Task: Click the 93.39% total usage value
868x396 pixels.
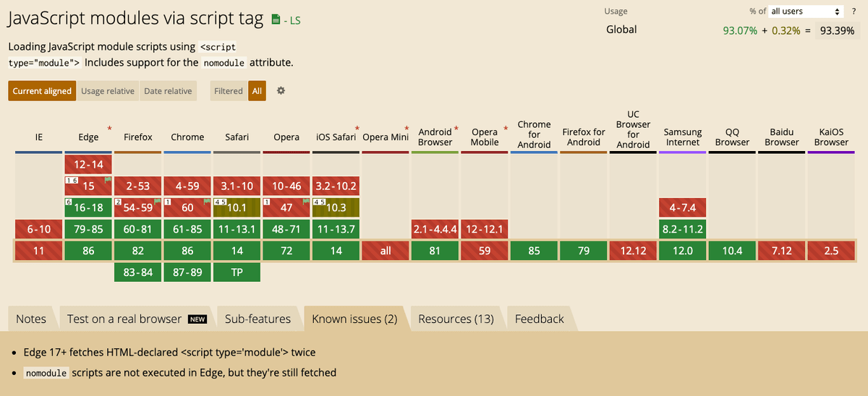Action: [x=837, y=30]
